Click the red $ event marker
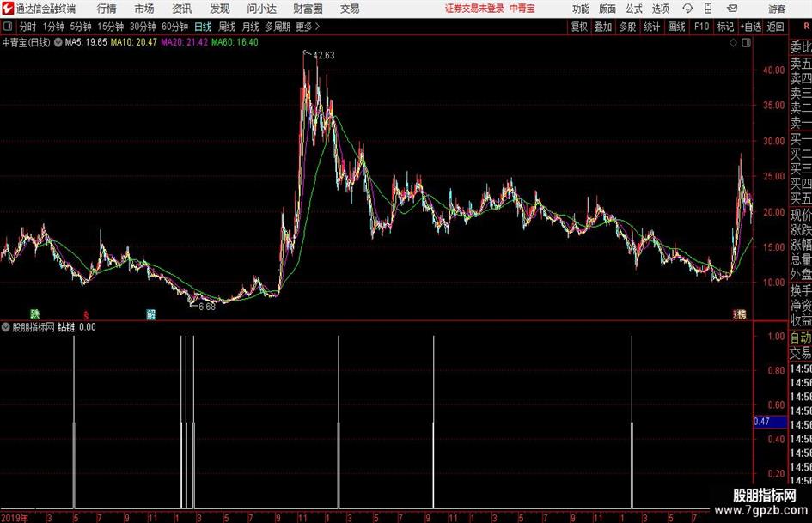The height and width of the screenshot is (523, 812). [x=86, y=315]
